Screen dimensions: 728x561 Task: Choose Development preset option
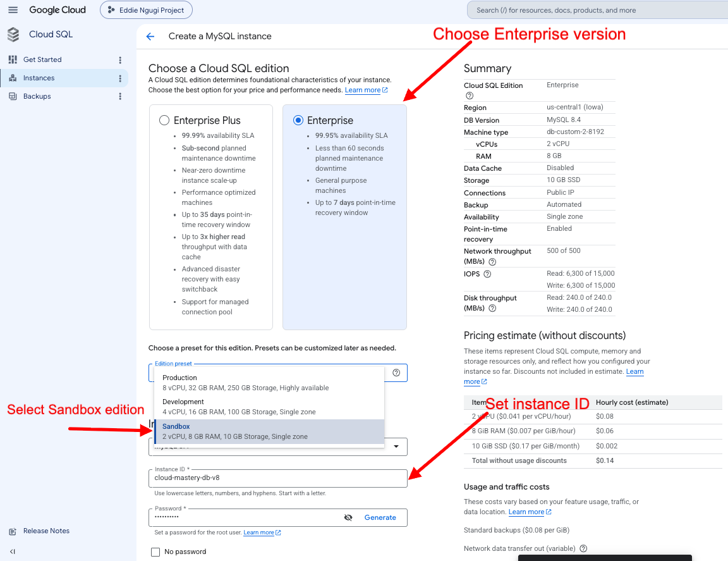[x=269, y=407]
